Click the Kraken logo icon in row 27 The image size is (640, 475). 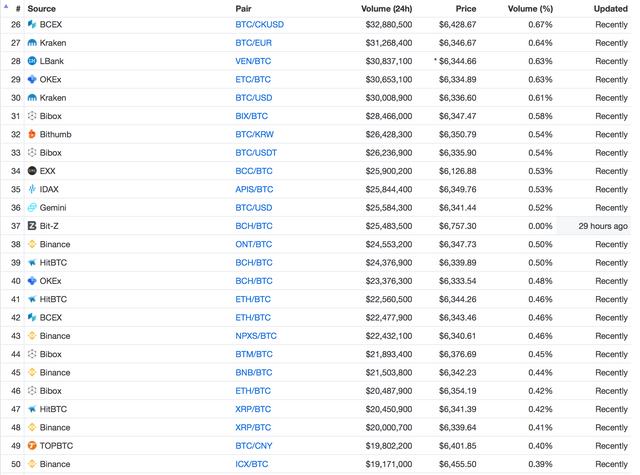tap(32, 43)
